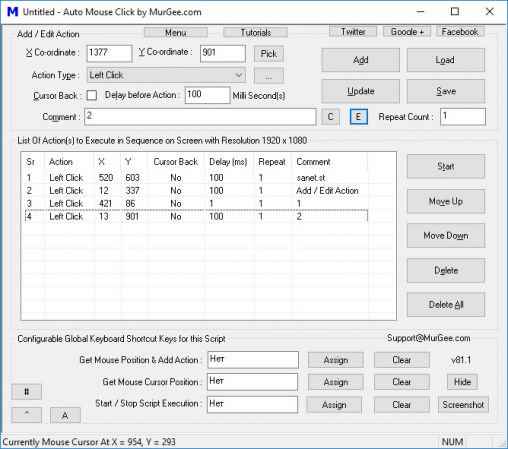Open the Action Type dropdown
The width and height of the screenshot is (508, 449).
coord(166,75)
